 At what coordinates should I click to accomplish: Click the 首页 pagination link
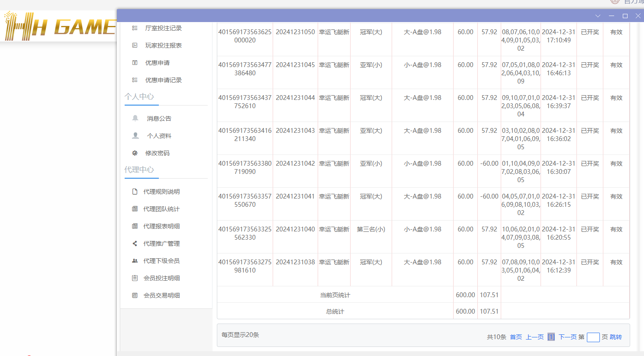coord(516,337)
